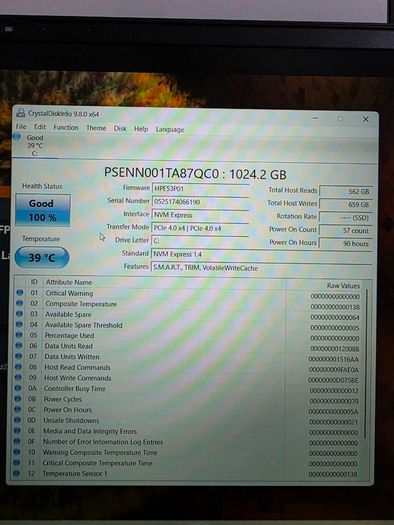The width and height of the screenshot is (394, 525).
Task: Click the Interface field NVM Express
Action: 200,215
